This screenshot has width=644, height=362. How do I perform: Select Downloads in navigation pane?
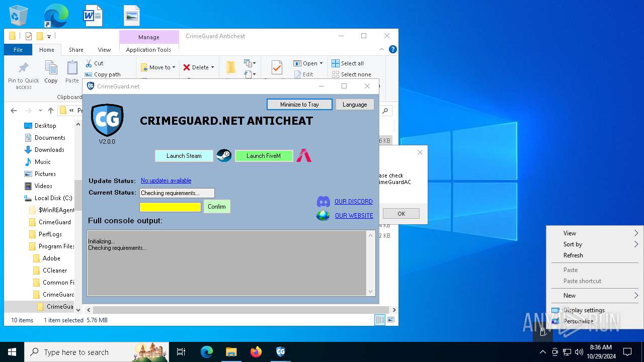(49, 150)
